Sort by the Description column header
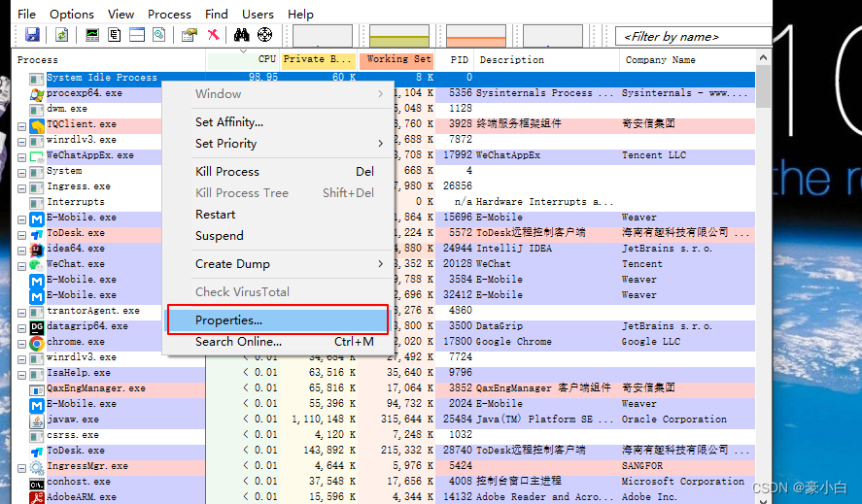The height and width of the screenshot is (504, 862). (546, 59)
